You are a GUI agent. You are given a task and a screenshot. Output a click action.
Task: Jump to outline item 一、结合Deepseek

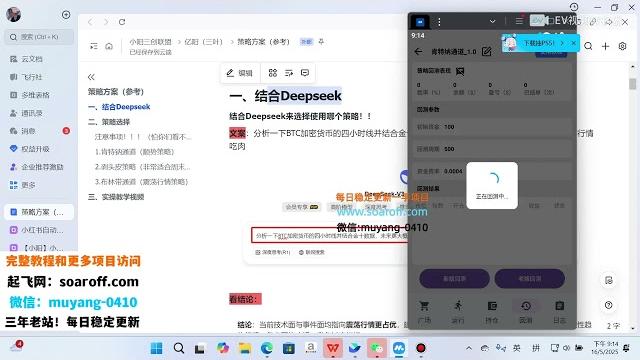[119, 107]
